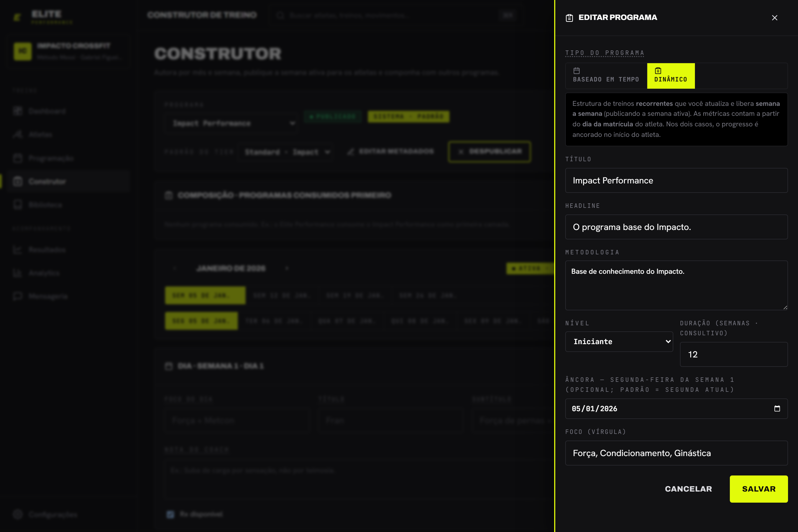The height and width of the screenshot is (532, 798).
Task: Click the clipboard icon above Dinâmico
Action: point(658,71)
